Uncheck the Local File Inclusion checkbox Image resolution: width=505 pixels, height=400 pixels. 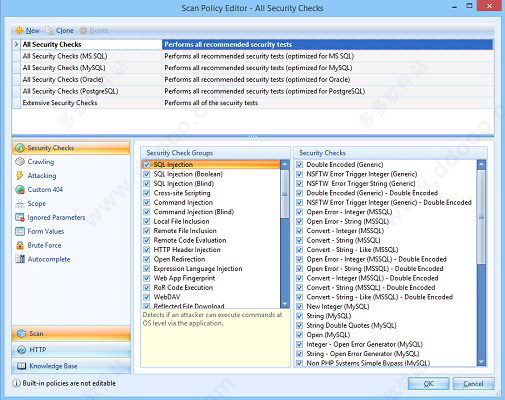coord(147,221)
